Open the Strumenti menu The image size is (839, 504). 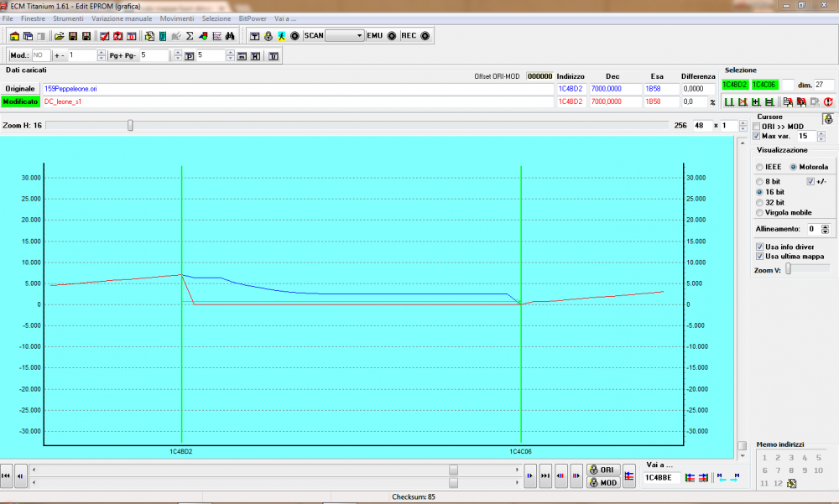[x=68, y=18]
